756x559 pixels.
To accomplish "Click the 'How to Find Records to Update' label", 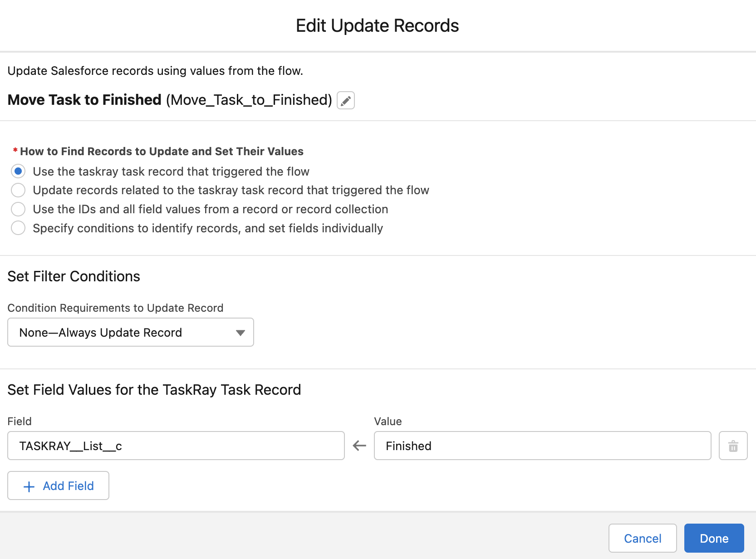I will (x=162, y=152).
